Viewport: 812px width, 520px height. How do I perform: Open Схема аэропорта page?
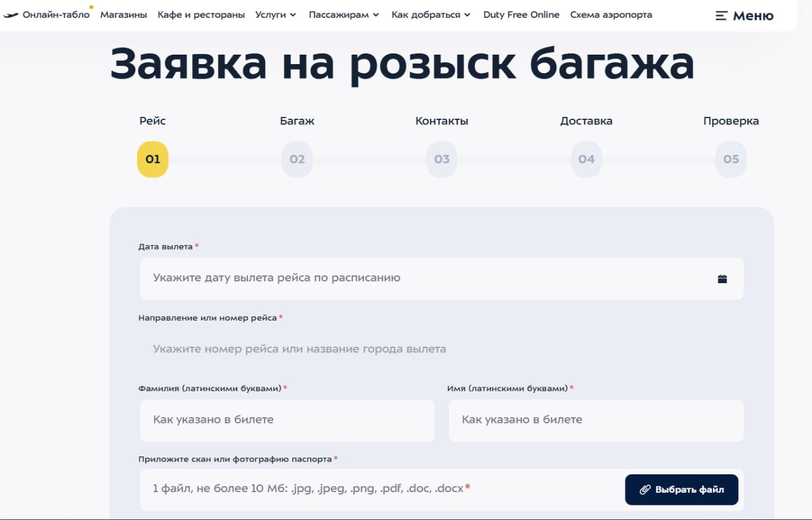tap(611, 15)
